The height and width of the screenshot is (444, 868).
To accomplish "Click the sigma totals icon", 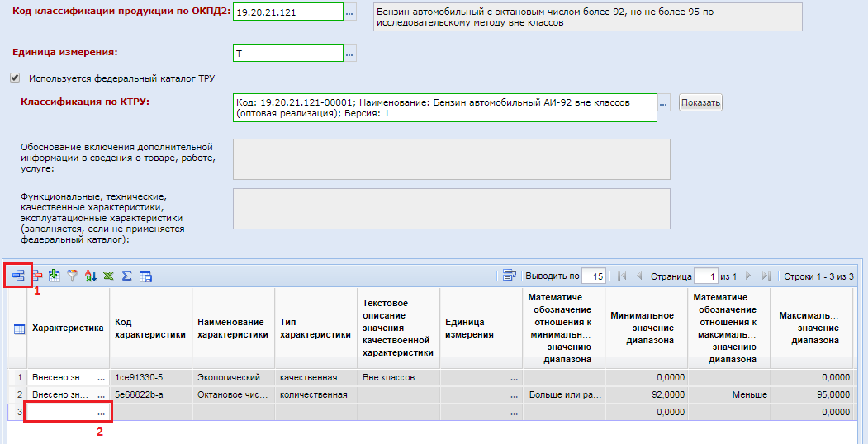I will click(126, 276).
